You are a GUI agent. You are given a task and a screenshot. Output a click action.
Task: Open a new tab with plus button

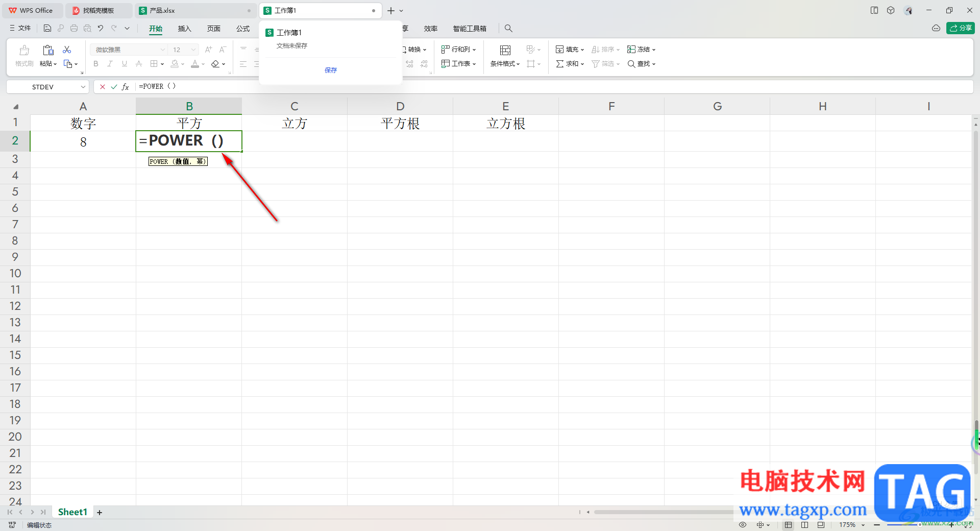tap(391, 10)
